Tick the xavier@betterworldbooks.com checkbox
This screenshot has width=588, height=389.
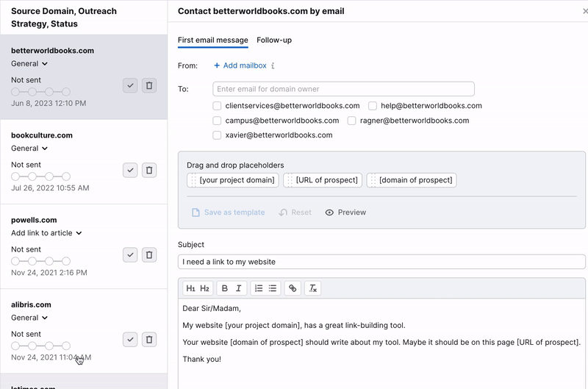click(x=217, y=135)
